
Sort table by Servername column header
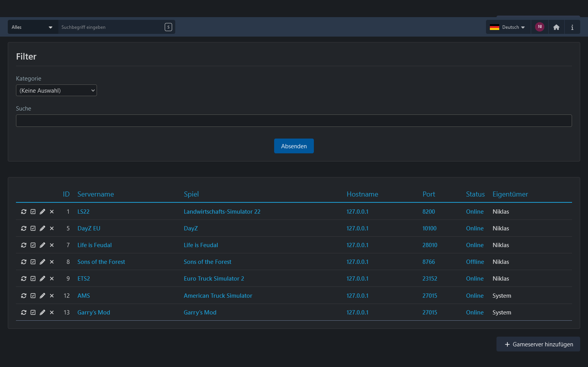pos(95,194)
